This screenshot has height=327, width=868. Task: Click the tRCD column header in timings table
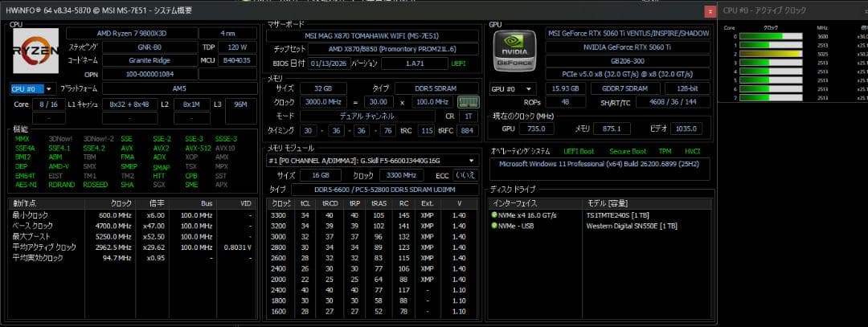coord(330,203)
